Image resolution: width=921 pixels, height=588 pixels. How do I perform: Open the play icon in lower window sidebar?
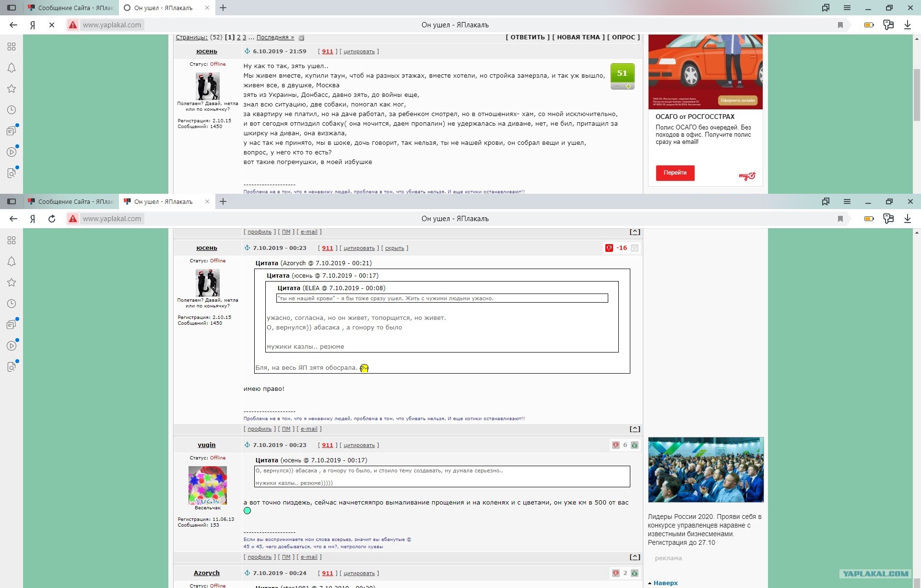[x=12, y=346]
